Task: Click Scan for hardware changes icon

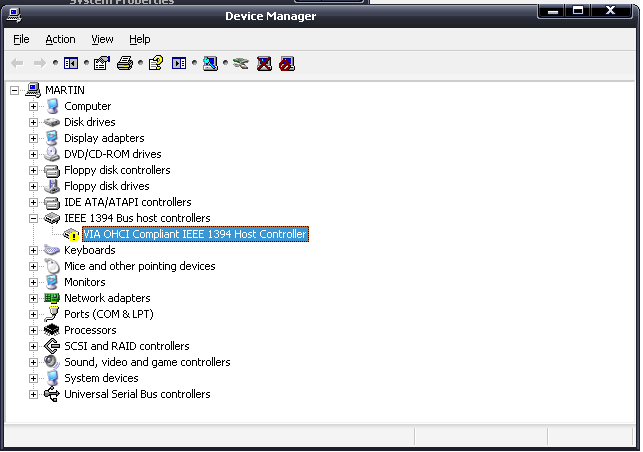Action: click(x=210, y=63)
